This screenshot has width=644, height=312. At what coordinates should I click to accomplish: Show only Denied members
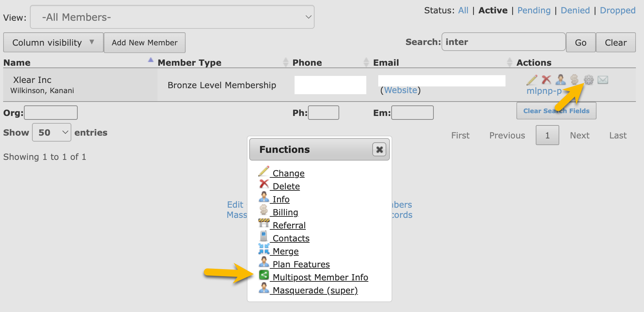[x=575, y=10]
